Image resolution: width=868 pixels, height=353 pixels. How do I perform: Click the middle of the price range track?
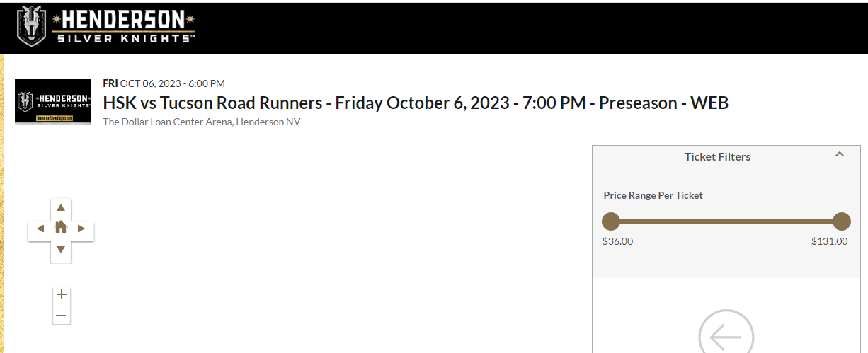coord(726,221)
